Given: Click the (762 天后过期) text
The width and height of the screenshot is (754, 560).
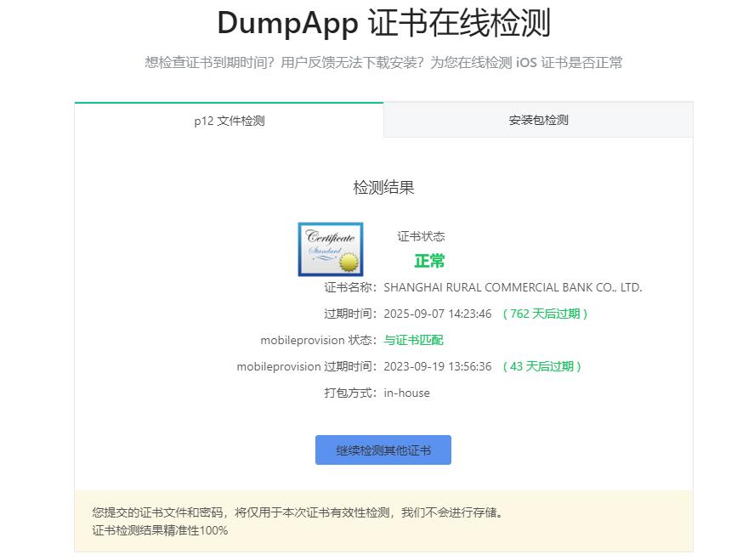Looking at the screenshot, I should click(x=545, y=314).
